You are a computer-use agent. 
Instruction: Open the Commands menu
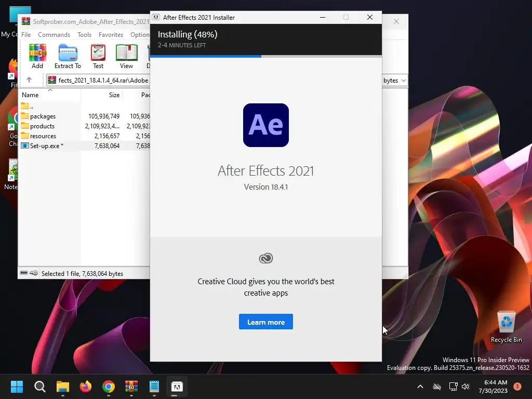[54, 35]
